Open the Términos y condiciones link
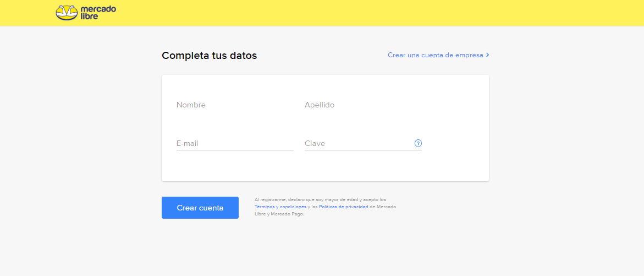Image resolution: width=644 pixels, height=276 pixels. (280, 207)
